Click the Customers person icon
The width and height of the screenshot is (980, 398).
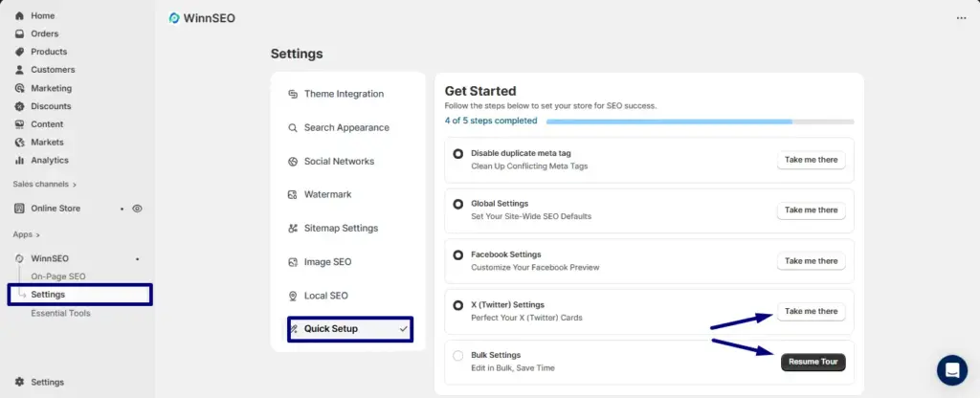[19, 69]
